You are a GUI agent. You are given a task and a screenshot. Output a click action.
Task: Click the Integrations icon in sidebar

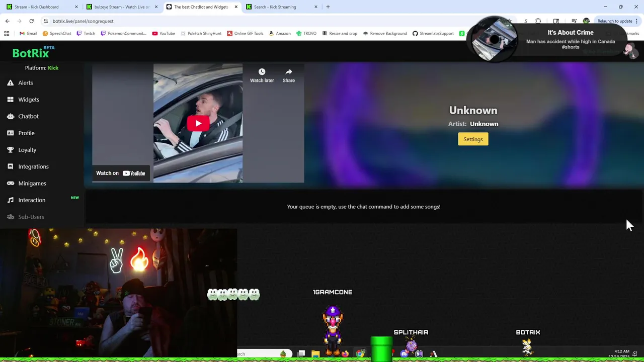pyautogui.click(x=10, y=166)
